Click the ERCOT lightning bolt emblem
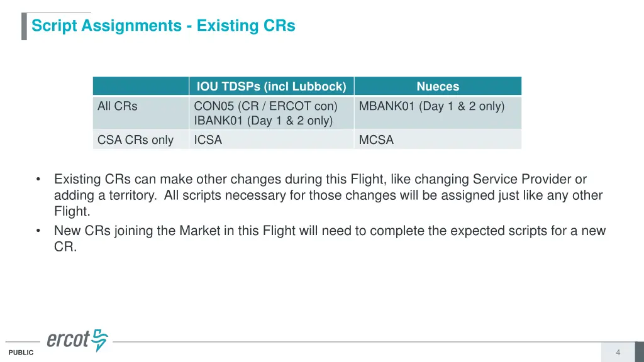This screenshot has width=644, height=362. (99, 340)
